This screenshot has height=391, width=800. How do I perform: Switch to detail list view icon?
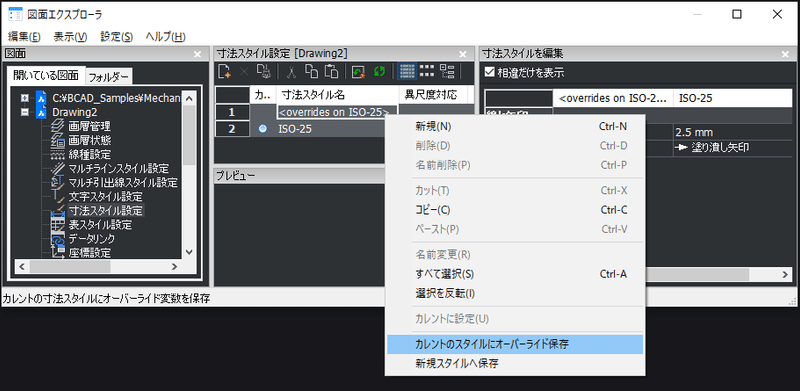click(x=407, y=71)
